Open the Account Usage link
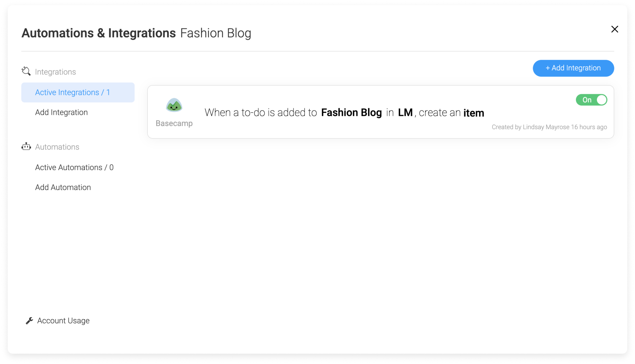This screenshot has height=364, width=635. coord(63,321)
